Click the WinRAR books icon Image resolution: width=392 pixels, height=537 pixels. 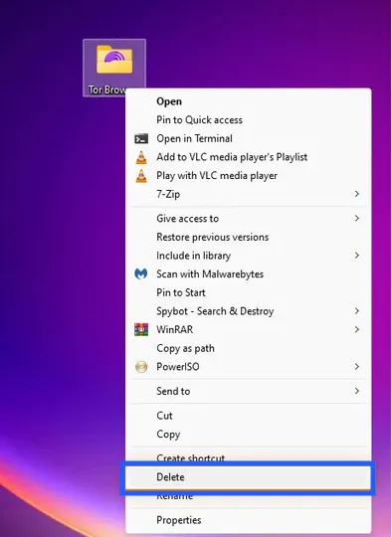point(141,329)
